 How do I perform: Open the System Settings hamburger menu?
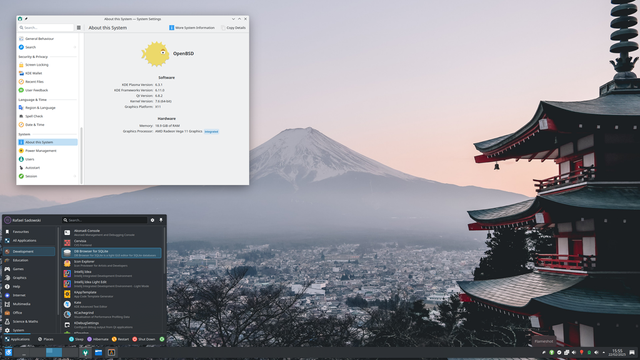(79, 28)
